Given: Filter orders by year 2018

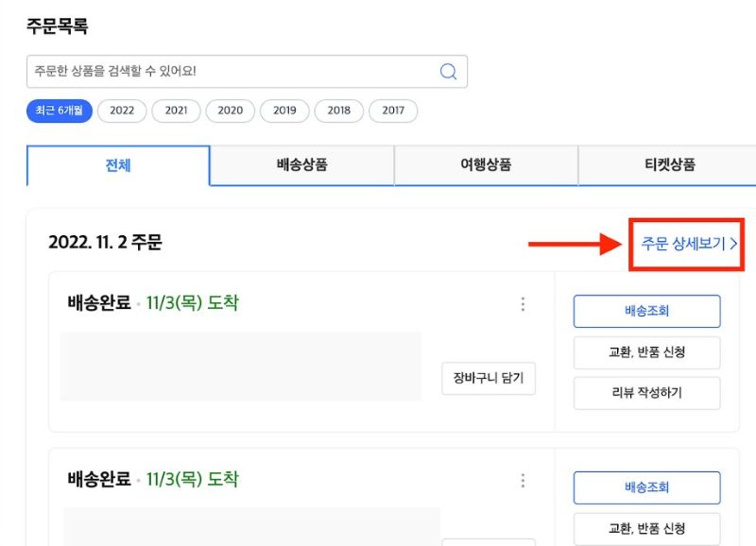Looking at the screenshot, I should pos(339,111).
